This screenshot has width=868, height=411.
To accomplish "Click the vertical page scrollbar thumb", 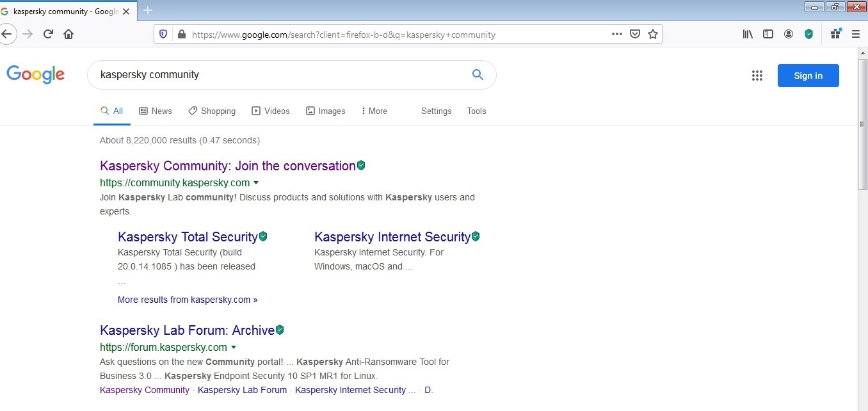I will coord(862,123).
